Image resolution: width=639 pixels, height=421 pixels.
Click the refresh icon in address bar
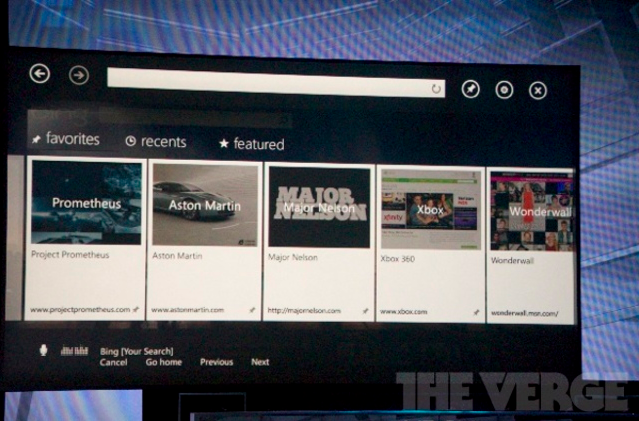(436, 88)
